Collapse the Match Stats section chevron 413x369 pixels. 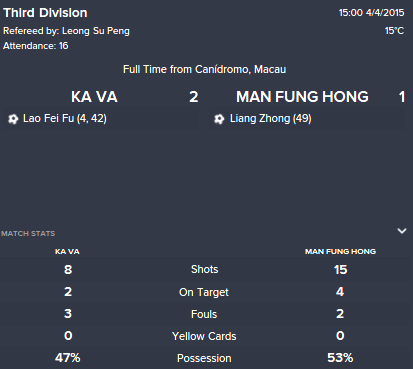pos(402,231)
